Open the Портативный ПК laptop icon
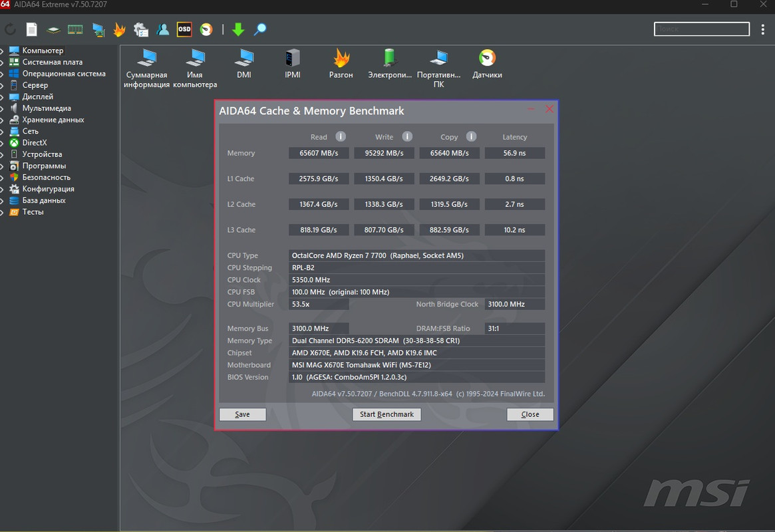 (x=439, y=68)
